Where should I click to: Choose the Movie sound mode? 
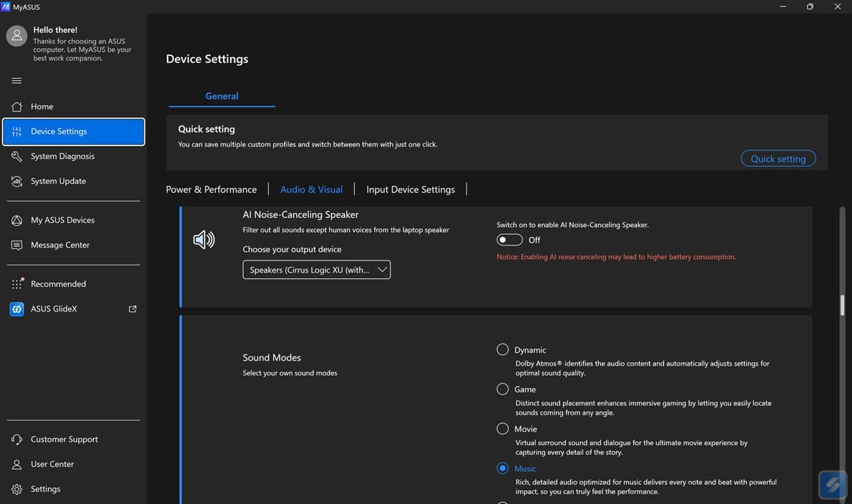click(x=503, y=429)
